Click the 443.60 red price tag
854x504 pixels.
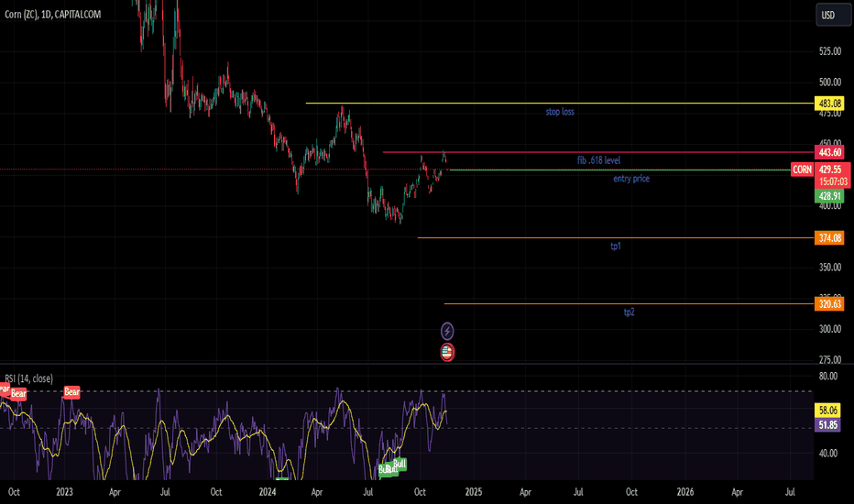coord(829,152)
